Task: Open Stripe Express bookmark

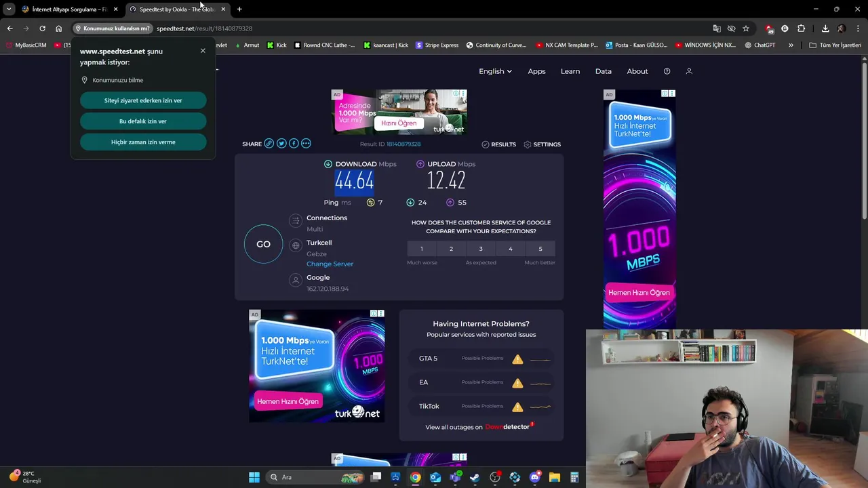Action: (x=437, y=45)
